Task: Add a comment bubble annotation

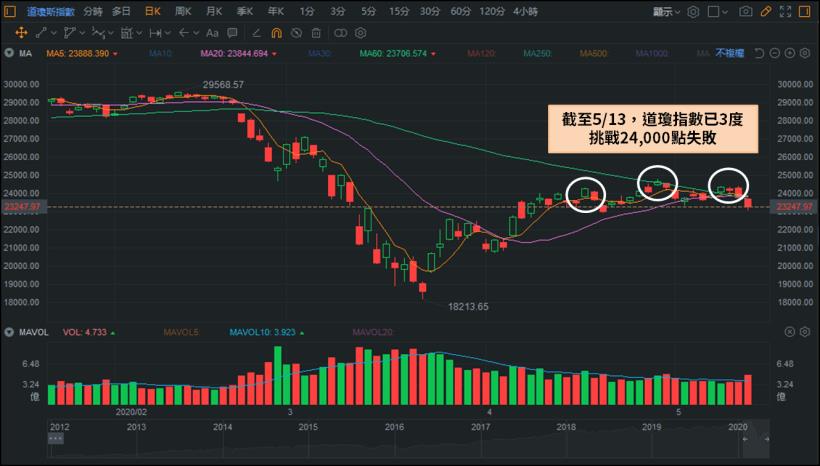Action: 232,33
